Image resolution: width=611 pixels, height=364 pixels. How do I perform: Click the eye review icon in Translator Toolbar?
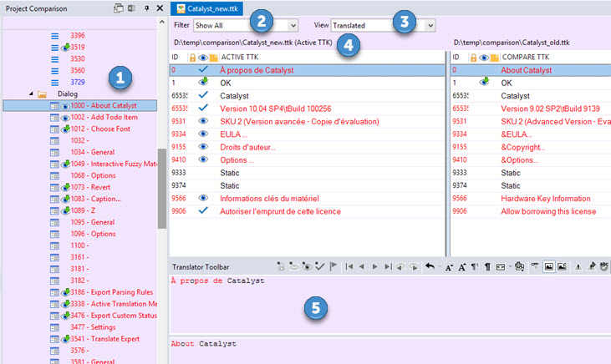pos(307,266)
